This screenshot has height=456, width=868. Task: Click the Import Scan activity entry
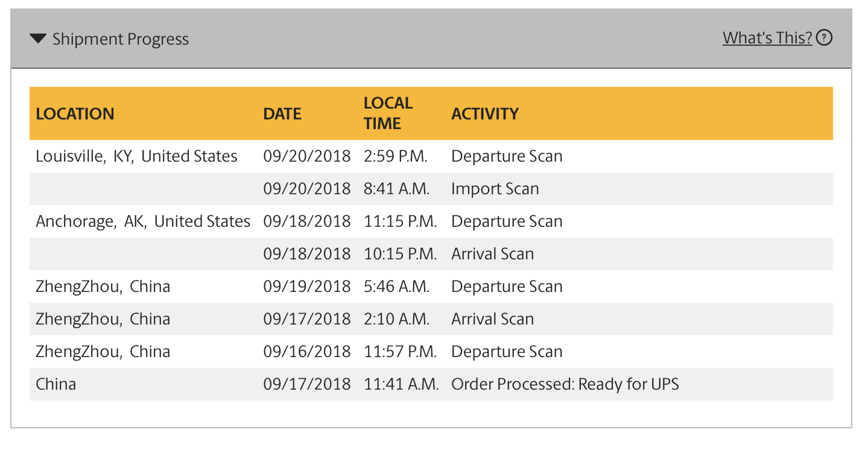[495, 189]
